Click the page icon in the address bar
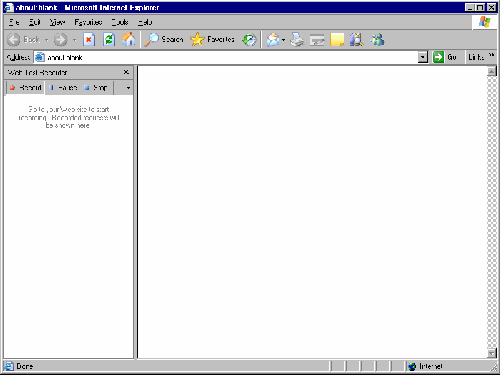Viewport: 500px width, 375px height. pos(40,57)
